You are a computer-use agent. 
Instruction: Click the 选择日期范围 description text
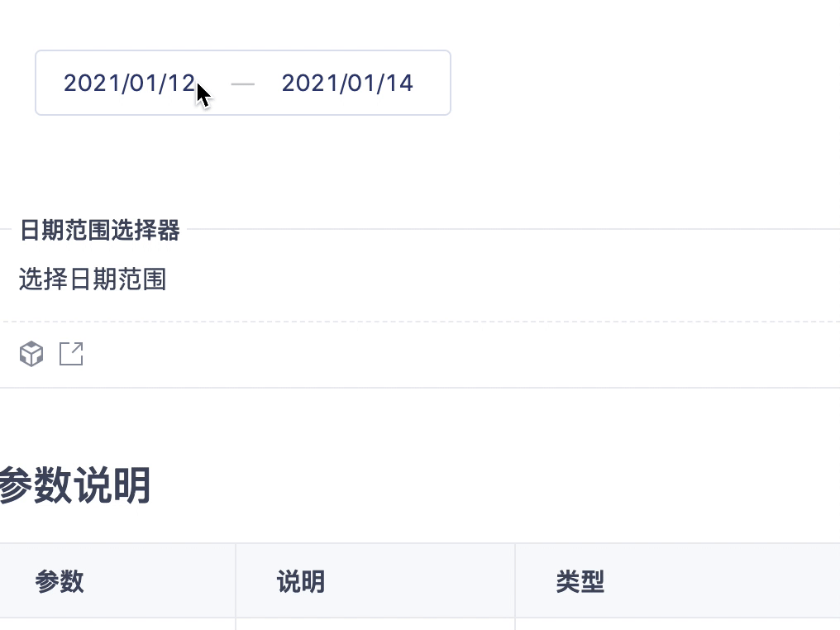click(x=92, y=280)
